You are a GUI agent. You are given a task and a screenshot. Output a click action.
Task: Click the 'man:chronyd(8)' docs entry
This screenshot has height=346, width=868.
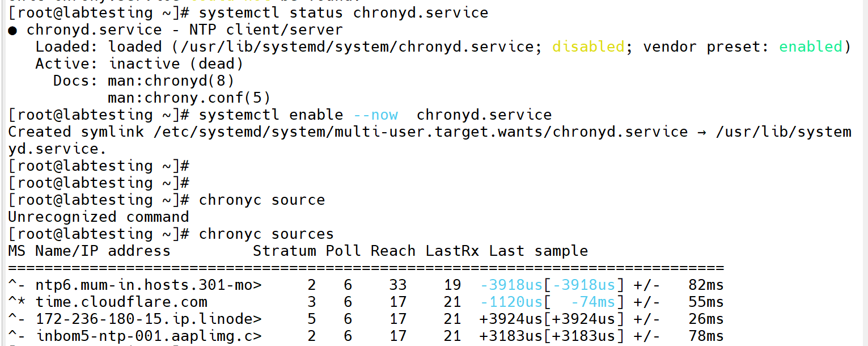pyautogui.click(x=171, y=81)
